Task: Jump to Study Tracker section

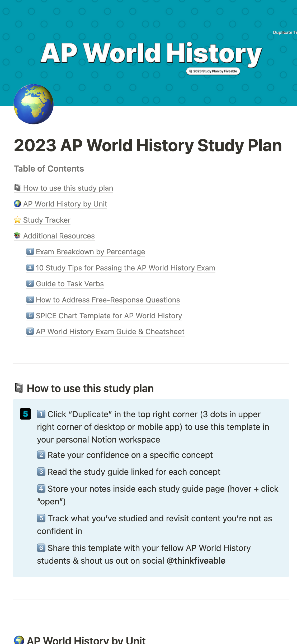Action: [47, 220]
